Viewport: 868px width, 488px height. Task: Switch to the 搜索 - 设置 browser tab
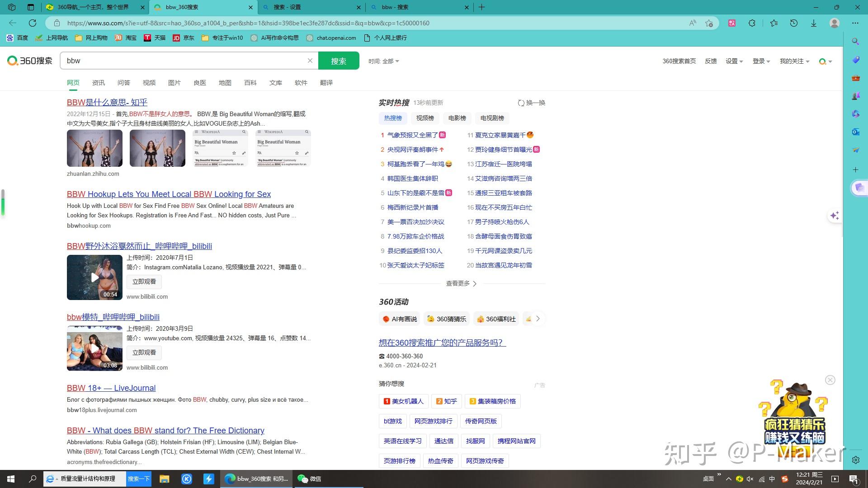pos(312,7)
